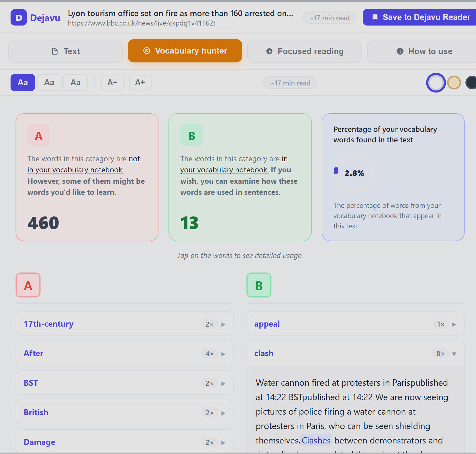This screenshot has width=476, height=454.
Task: Open the BBC article URL link
Action: click(142, 23)
